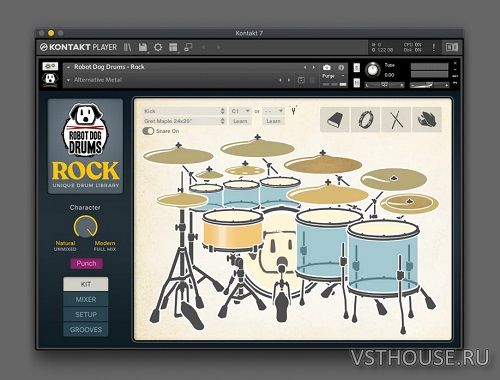
Task: Click Learn button under C1
Action: click(x=240, y=121)
